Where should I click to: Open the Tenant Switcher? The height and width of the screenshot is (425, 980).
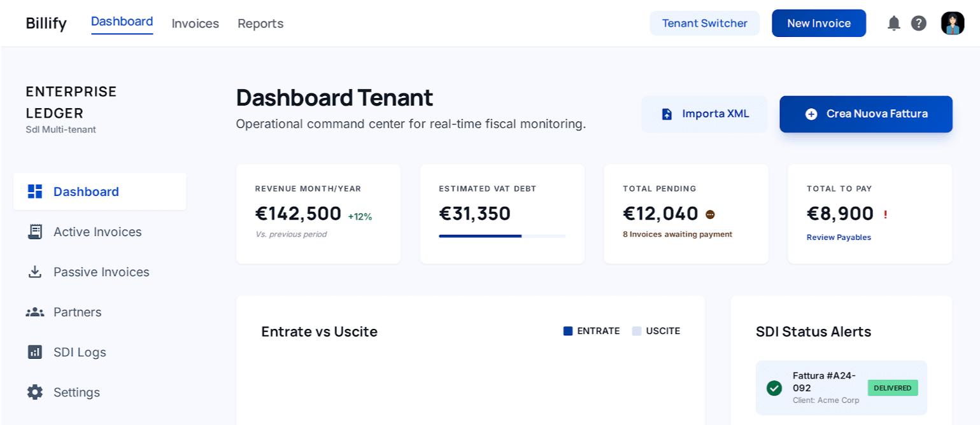pos(704,24)
